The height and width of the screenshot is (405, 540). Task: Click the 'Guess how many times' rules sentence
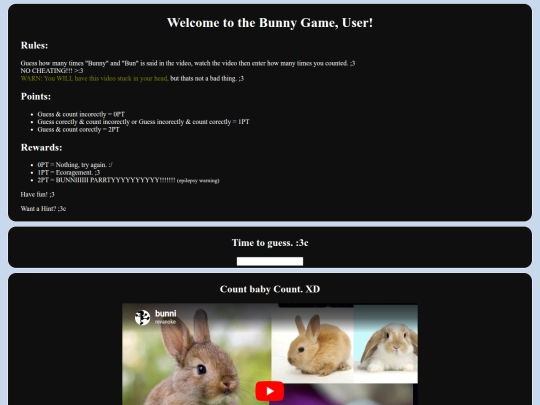click(188, 63)
